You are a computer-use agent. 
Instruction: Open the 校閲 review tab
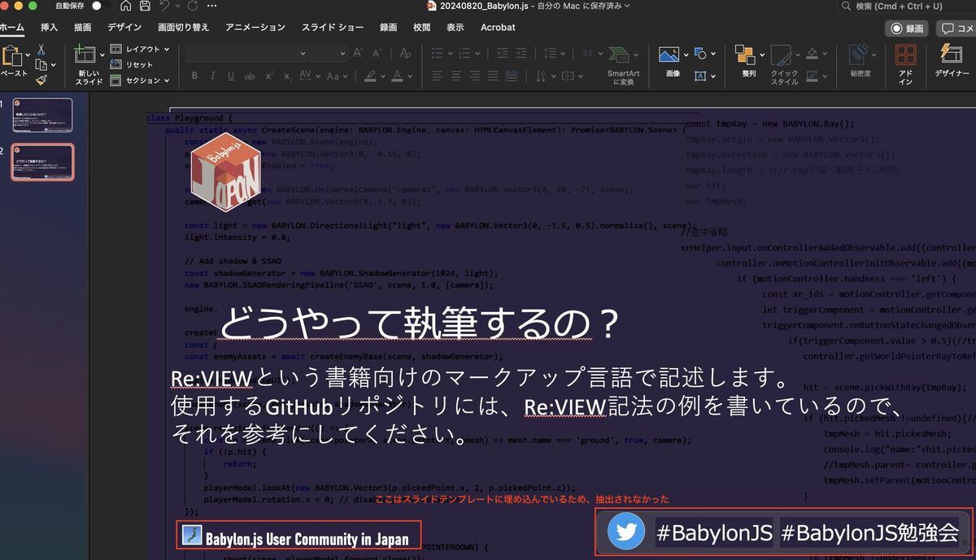tap(421, 27)
